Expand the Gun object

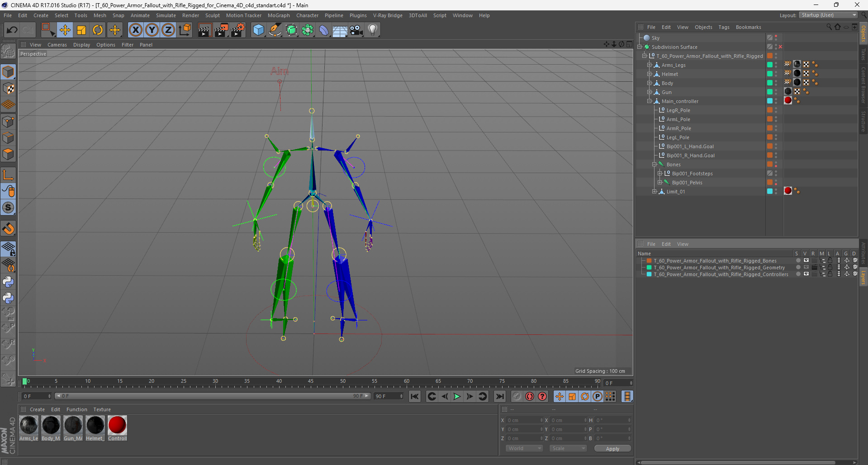650,92
